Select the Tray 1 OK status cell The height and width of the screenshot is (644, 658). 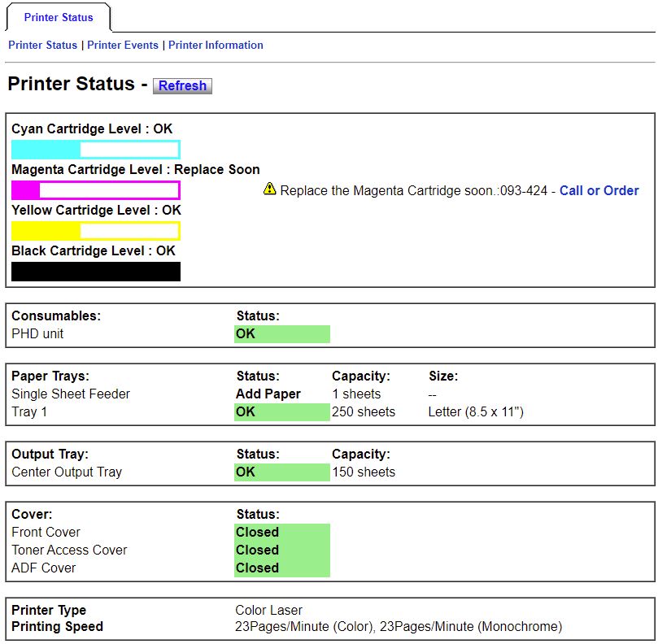coord(281,411)
